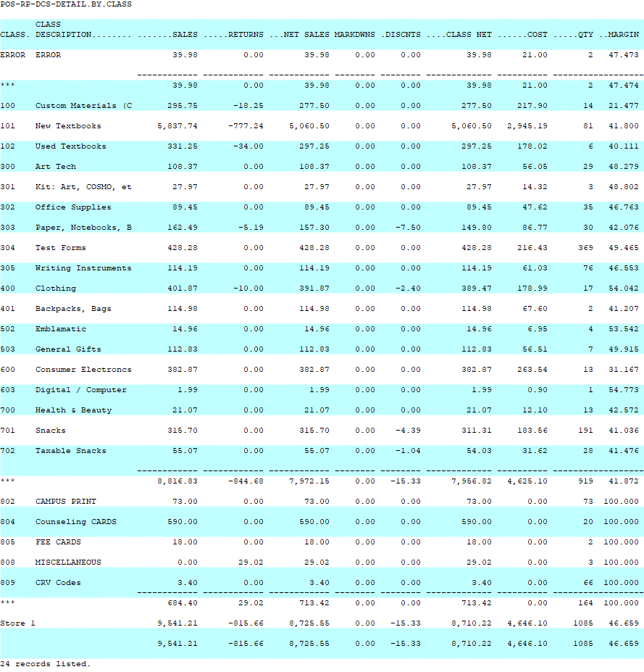Click the MARKDWNS column header

(354, 34)
